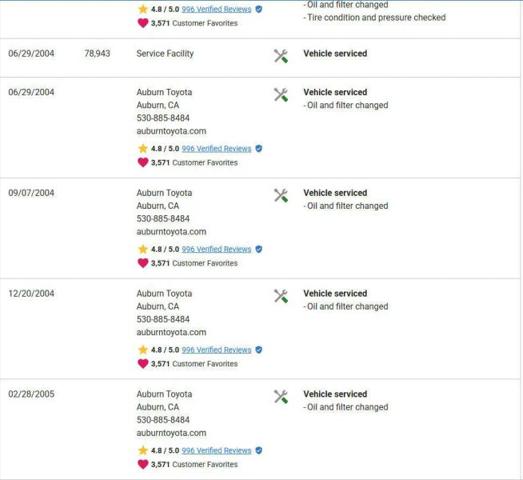
Task: Click the blue verified shield in 06/29/2004 Auburn Toyota entry
Action: point(258,148)
